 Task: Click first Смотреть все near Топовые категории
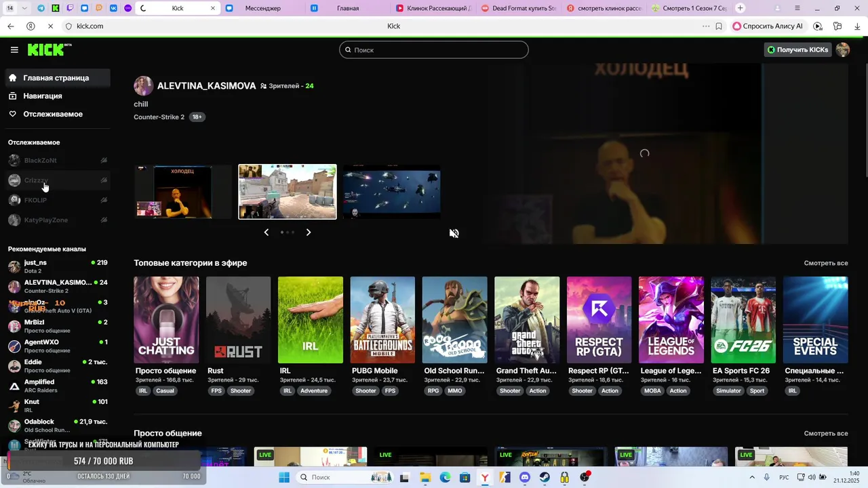(826, 263)
